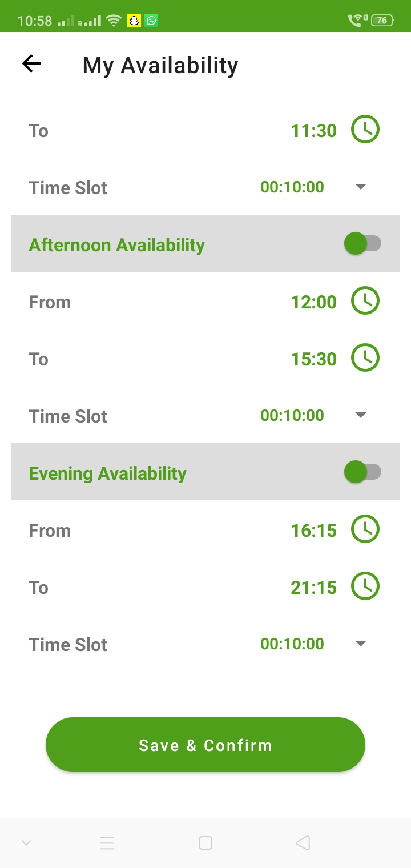The height and width of the screenshot is (868, 411).
Task: Open clock picker for afternoon To 15:30
Action: click(365, 358)
